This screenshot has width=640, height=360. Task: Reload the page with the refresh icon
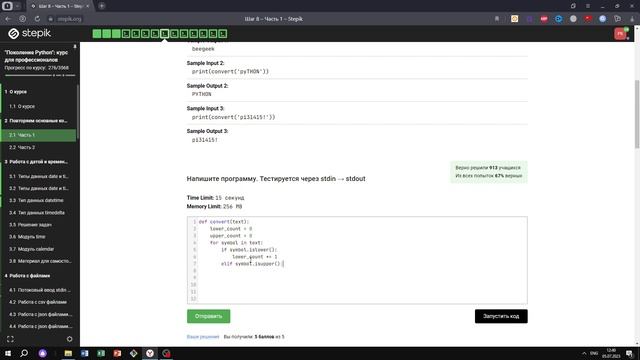[37, 19]
